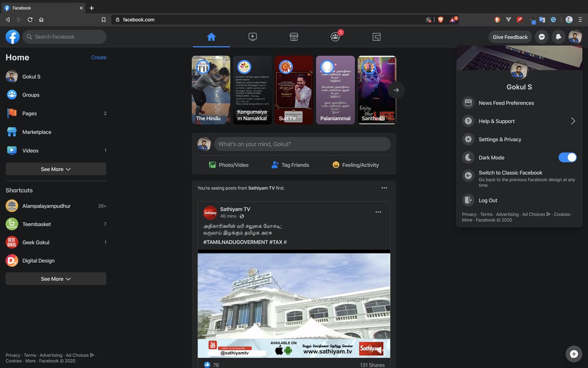Screen dimensions: 588x368
Task: Open Marketplace in the left sidebar
Action: coord(56,132)
